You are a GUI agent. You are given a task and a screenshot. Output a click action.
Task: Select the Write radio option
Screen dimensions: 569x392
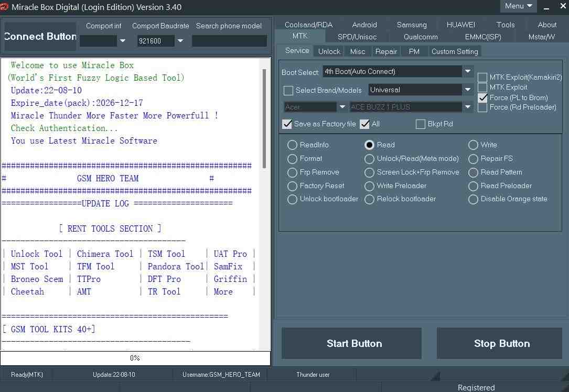473,145
